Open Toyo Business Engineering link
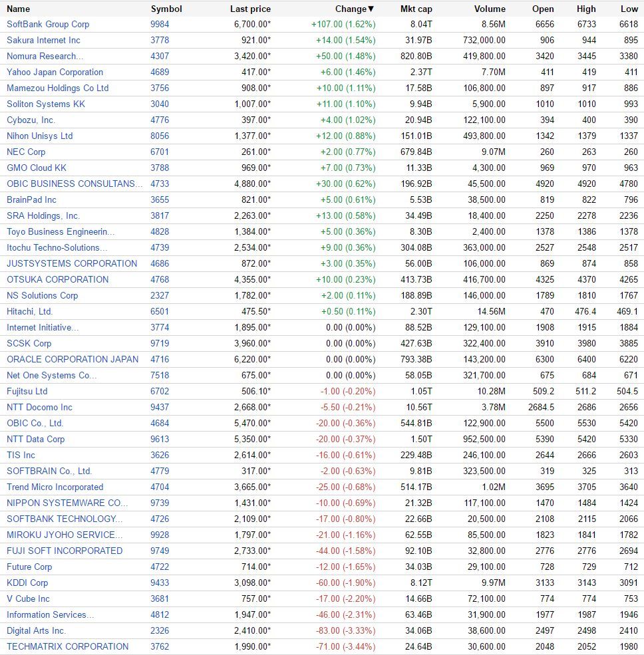644x655 pixels. click(61, 231)
